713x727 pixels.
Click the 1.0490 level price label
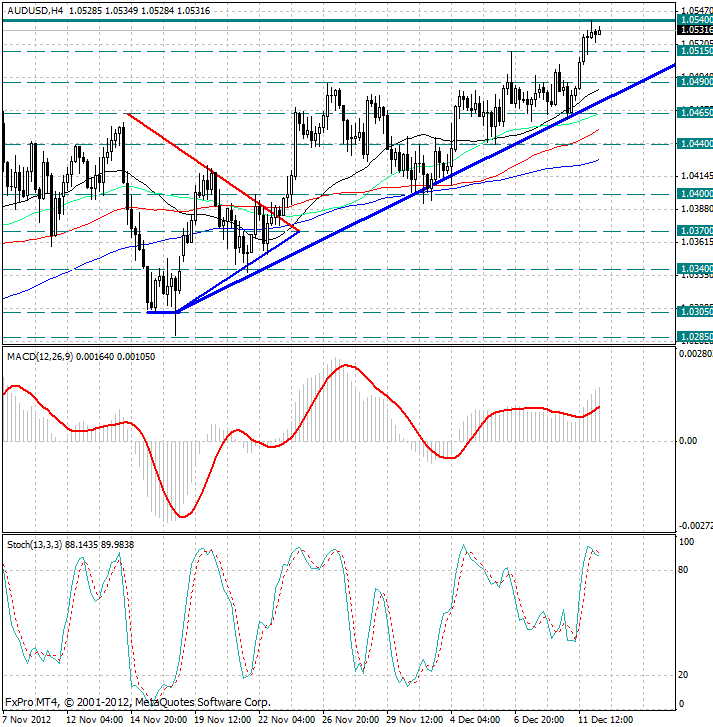[695, 82]
